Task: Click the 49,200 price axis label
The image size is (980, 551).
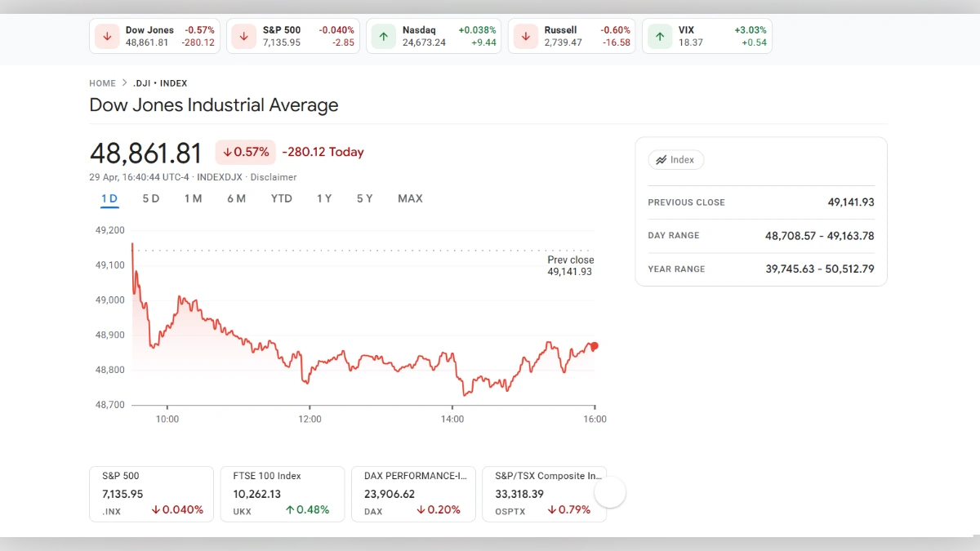Action: [110, 230]
